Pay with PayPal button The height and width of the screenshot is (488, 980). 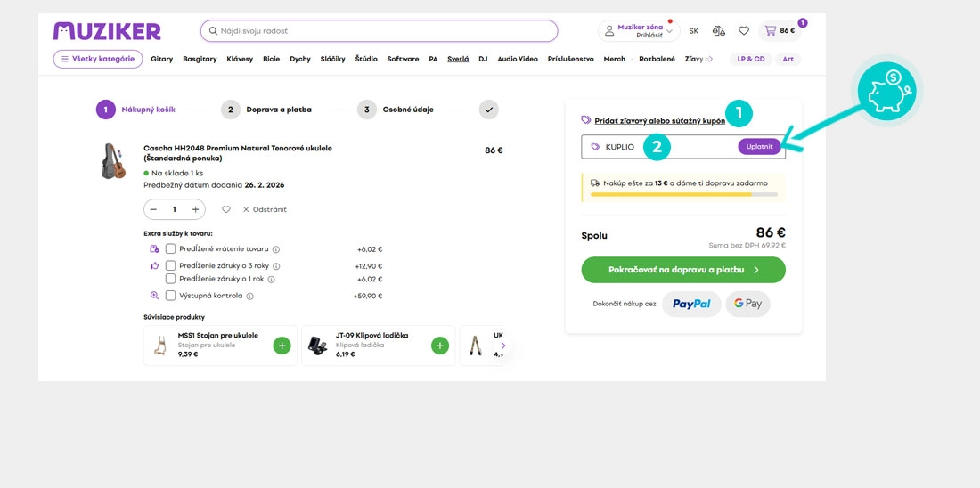coord(691,304)
